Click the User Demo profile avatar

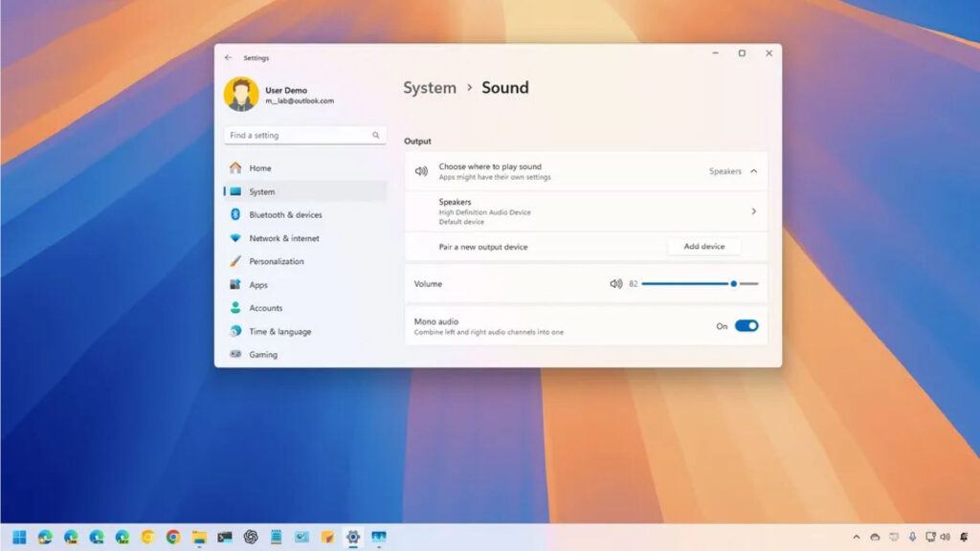(x=240, y=95)
